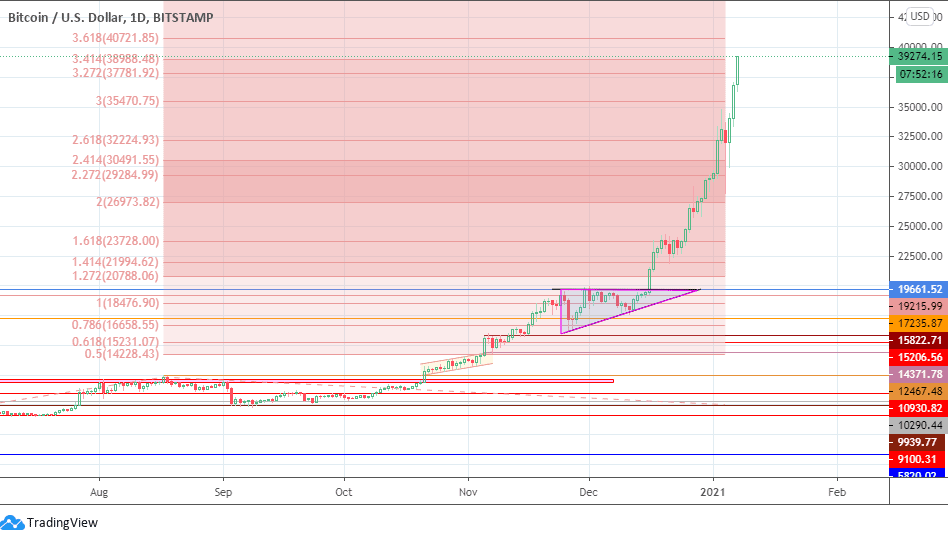Select the blue horizontal line near 9100

[444, 455]
